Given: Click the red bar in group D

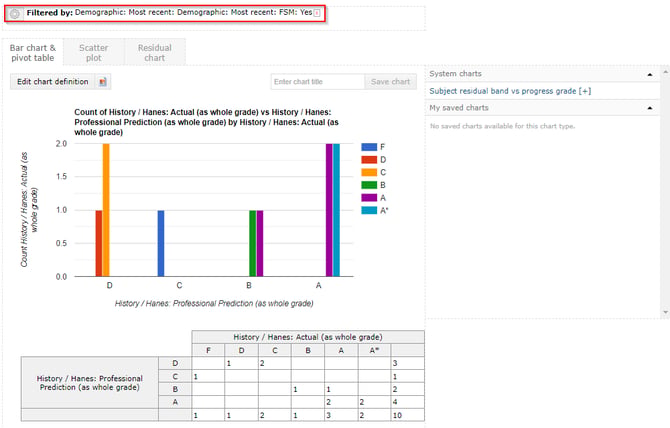Looking at the screenshot, I should pyautogui.click(x=99, y=243).
